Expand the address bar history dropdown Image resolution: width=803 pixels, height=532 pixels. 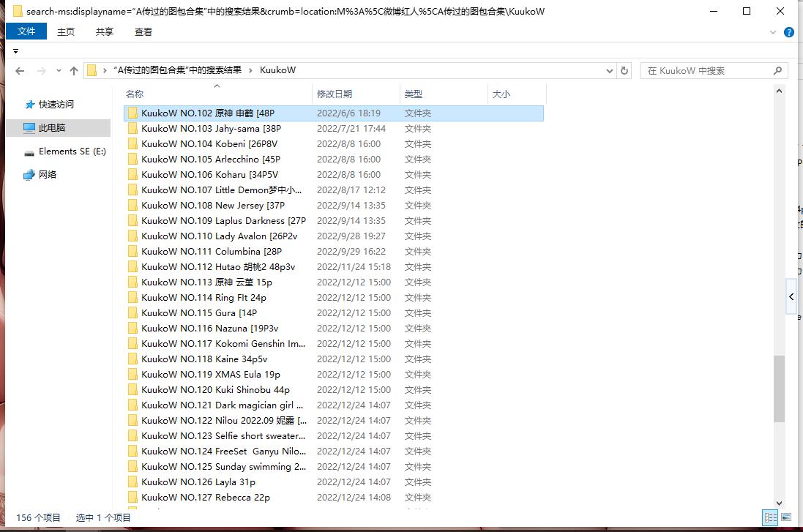pyautogui.click(x=610, y=71)
